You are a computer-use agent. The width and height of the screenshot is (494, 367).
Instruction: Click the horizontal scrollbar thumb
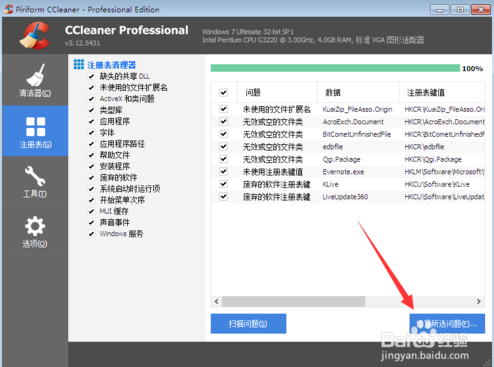pyautogui.click(x=293, y=301)
